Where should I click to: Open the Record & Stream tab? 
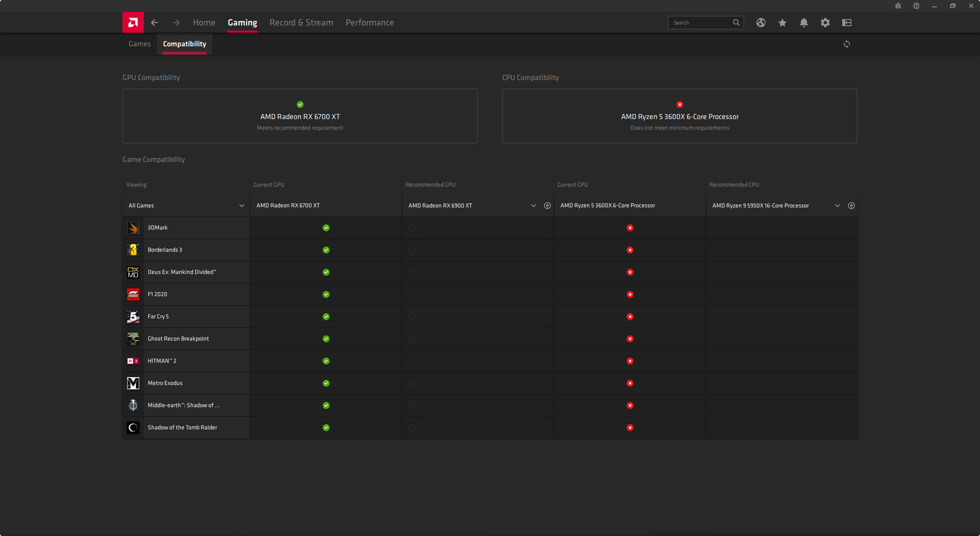pos(301,23)
